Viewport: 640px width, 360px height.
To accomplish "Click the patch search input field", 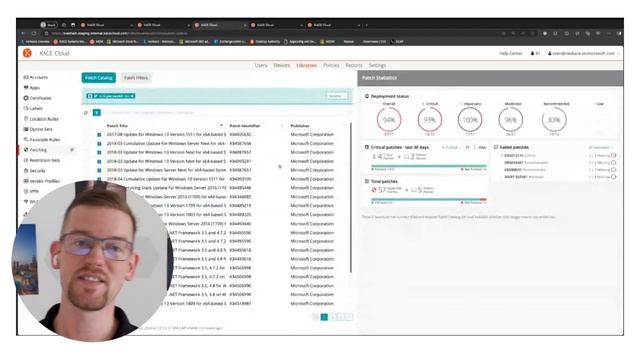I will coord(227,113).
